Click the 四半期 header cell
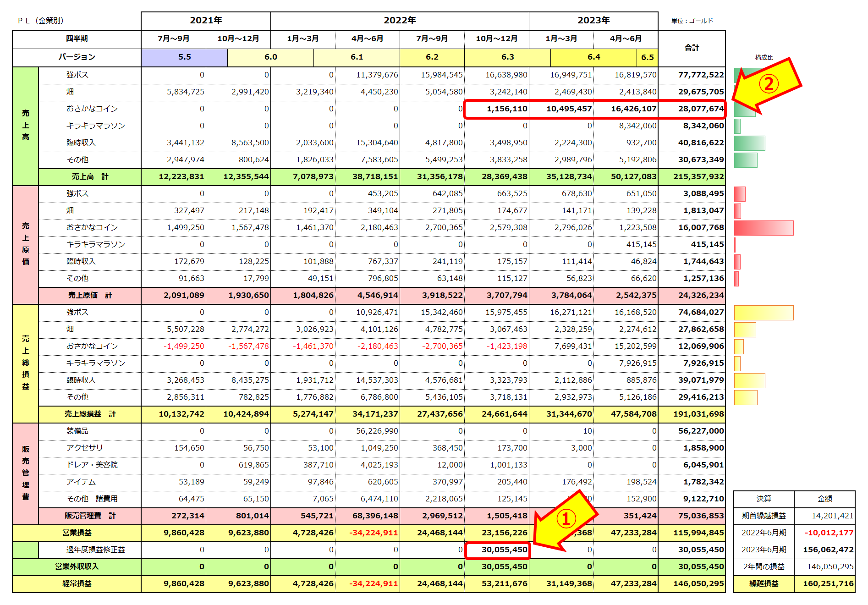The image size is (868, 605). click(77, 39)
